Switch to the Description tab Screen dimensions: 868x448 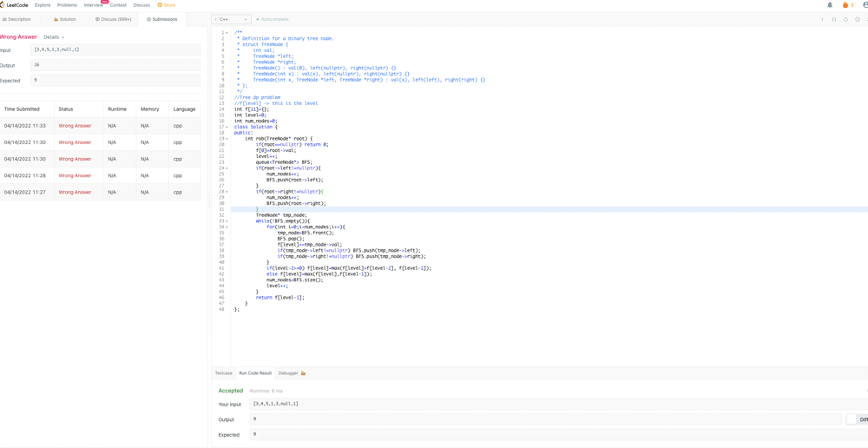(x=16, y=19)
